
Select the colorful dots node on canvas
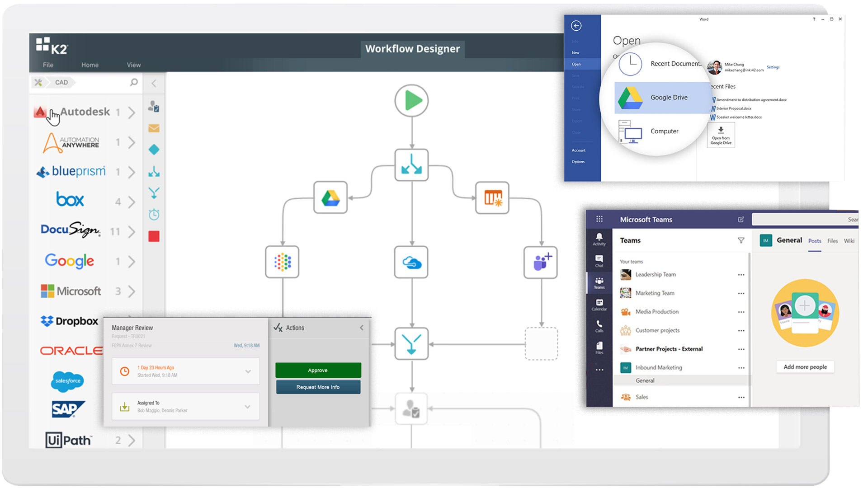[282, 262]
